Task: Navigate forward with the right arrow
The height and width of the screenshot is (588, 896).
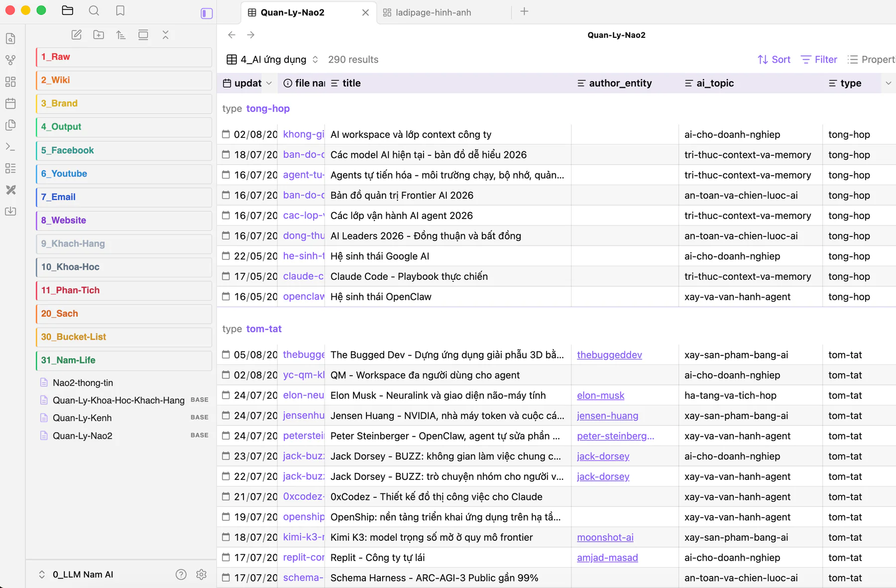Action: (x=251, y=35)
